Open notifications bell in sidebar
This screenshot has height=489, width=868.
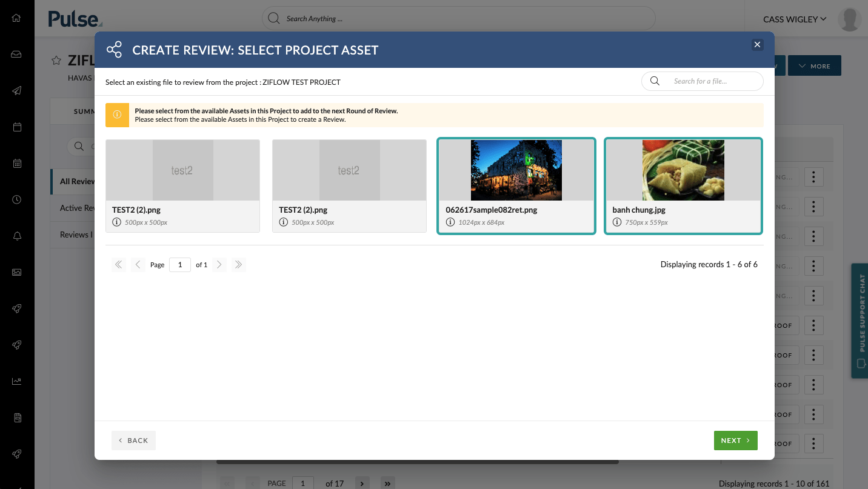tap(17, 236)
